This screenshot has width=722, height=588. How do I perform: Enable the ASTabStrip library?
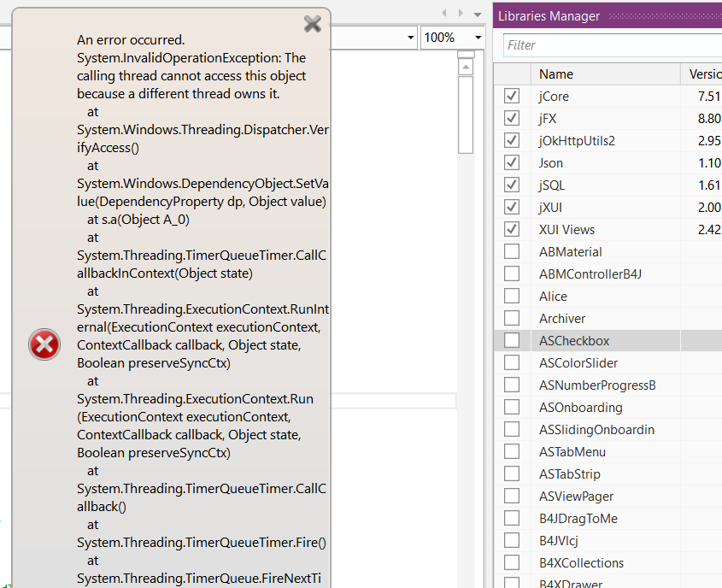tap(512, 473)
